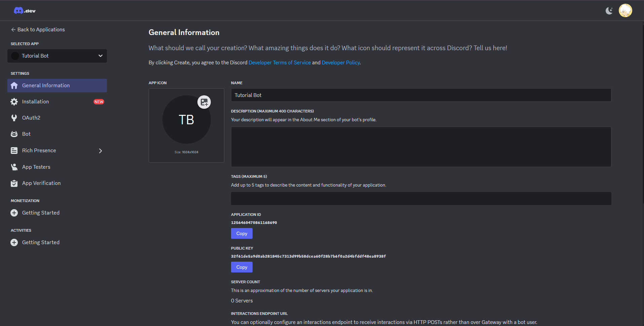This screenshot has height=326, width=644.
Task: Click into the Name input field
Action: [421, 95]
